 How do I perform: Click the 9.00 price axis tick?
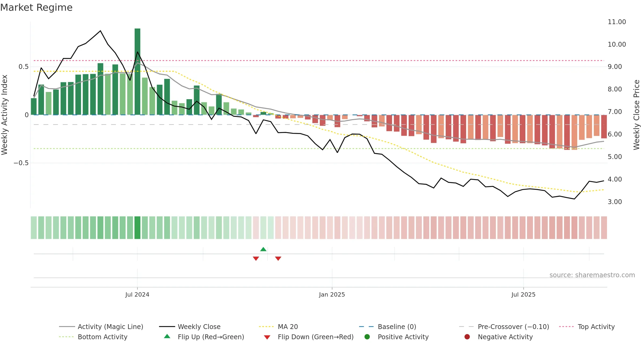[x=615, y=67]
